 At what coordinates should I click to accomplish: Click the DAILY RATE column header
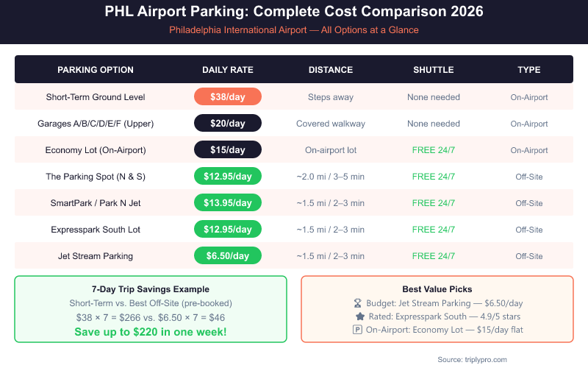pos(228,70)
